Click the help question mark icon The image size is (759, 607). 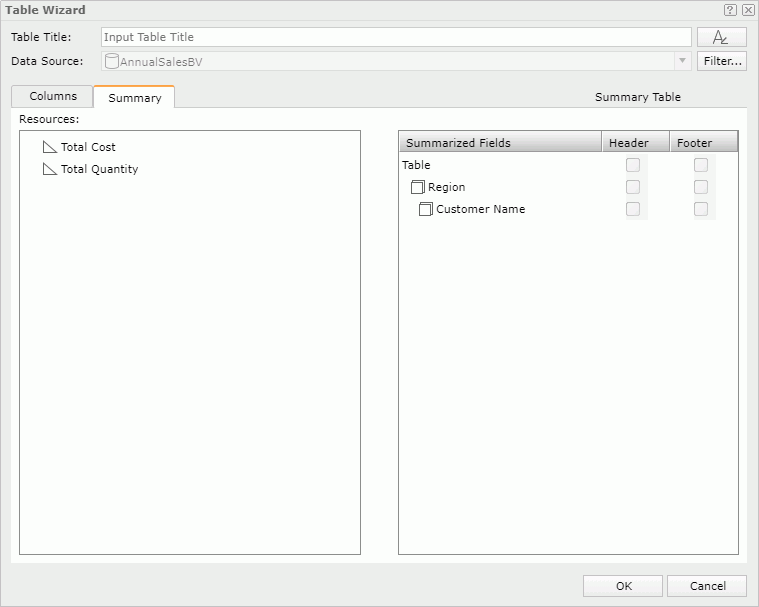coord(730,10)
